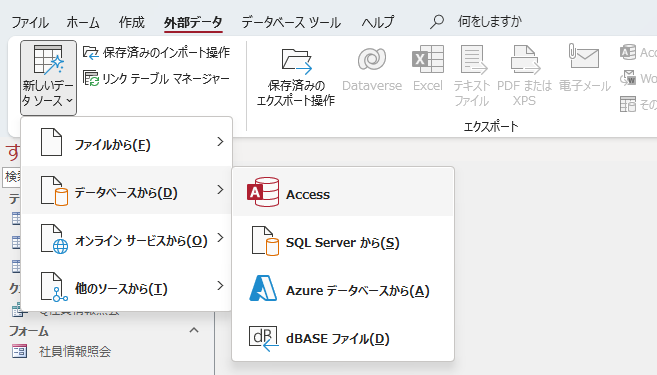Image resolution: width=657 pixels, height=375 pixels.
Task: Expand arrow beside 他のソースから(T)
Action: [x=220, y=286]
